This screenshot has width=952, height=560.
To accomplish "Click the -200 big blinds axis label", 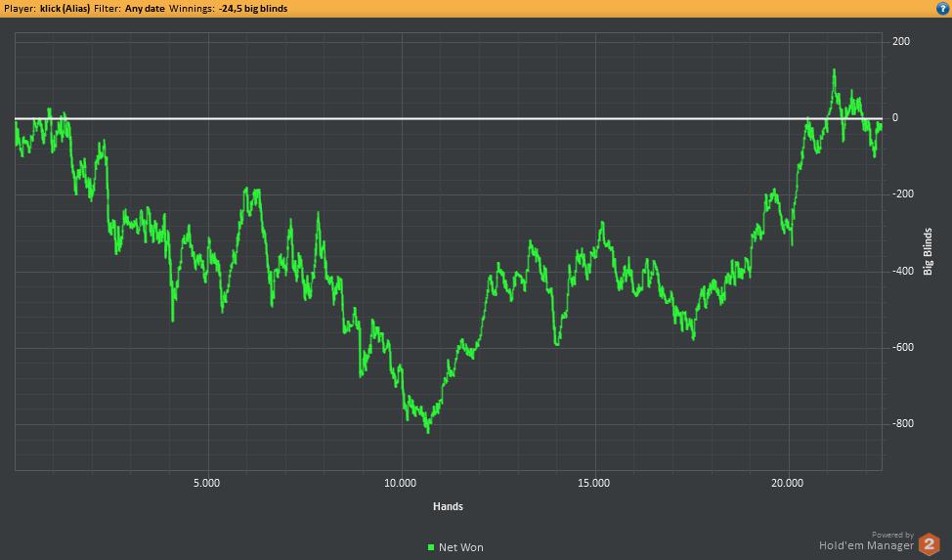I will 903,194.
